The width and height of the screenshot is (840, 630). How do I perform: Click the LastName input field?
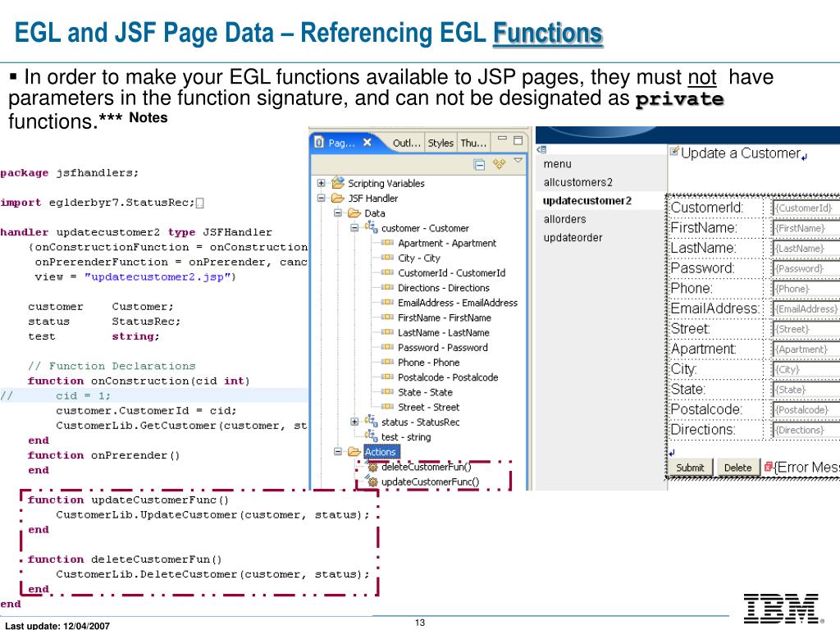[806, 249]
